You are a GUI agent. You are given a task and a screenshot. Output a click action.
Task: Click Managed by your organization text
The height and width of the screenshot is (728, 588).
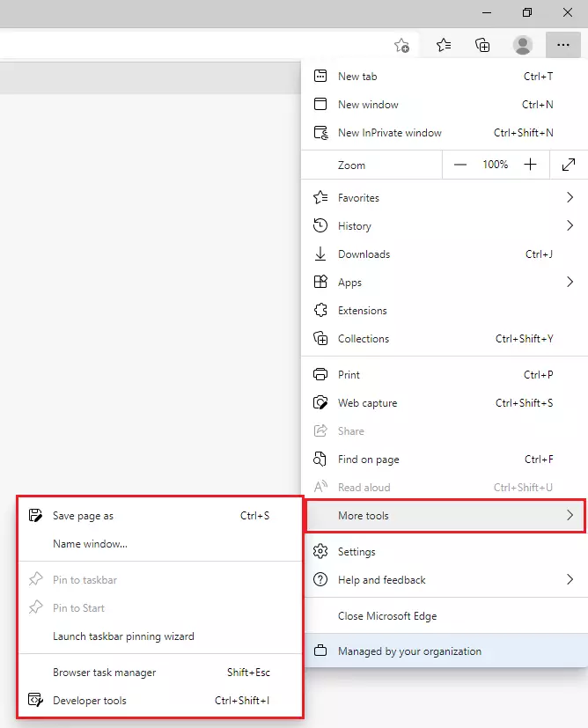point(410,651)
